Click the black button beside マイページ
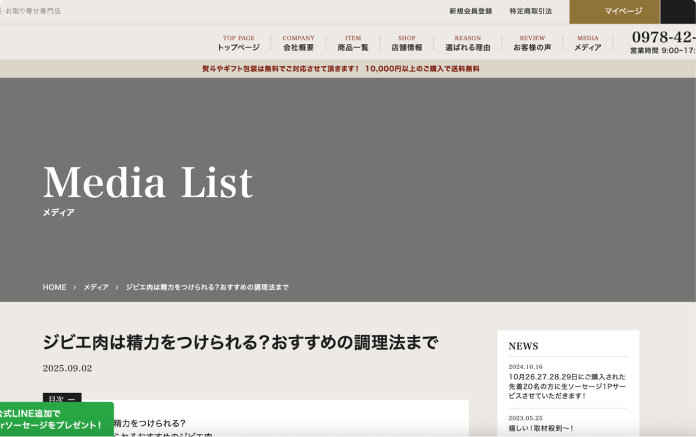This screenshot has height=437, width=696. click(678, 11)
